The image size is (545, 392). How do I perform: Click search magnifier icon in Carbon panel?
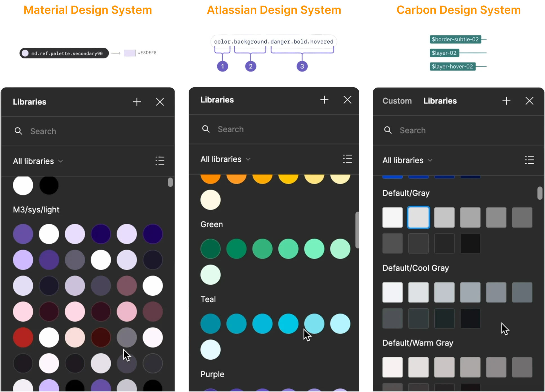pyautogui.click(x=388, y=130)
